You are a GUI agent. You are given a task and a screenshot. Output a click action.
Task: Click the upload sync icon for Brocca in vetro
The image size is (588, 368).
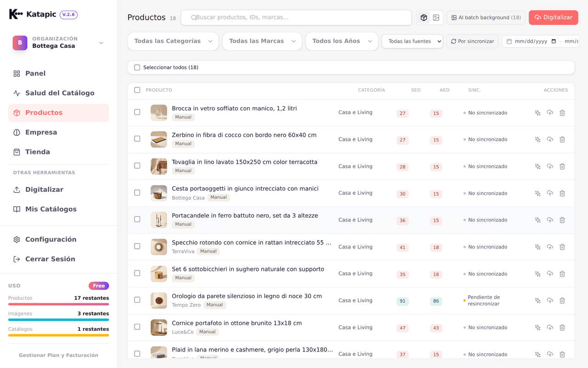pyautogui.click(x=550, y=113)
